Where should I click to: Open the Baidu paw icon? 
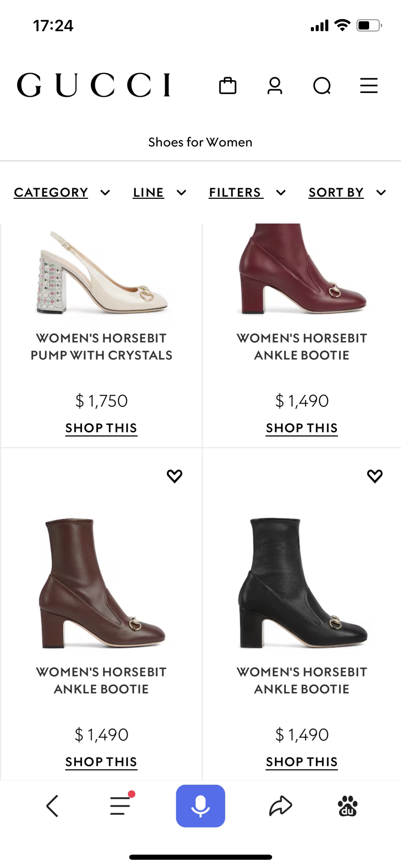point(348,806)
